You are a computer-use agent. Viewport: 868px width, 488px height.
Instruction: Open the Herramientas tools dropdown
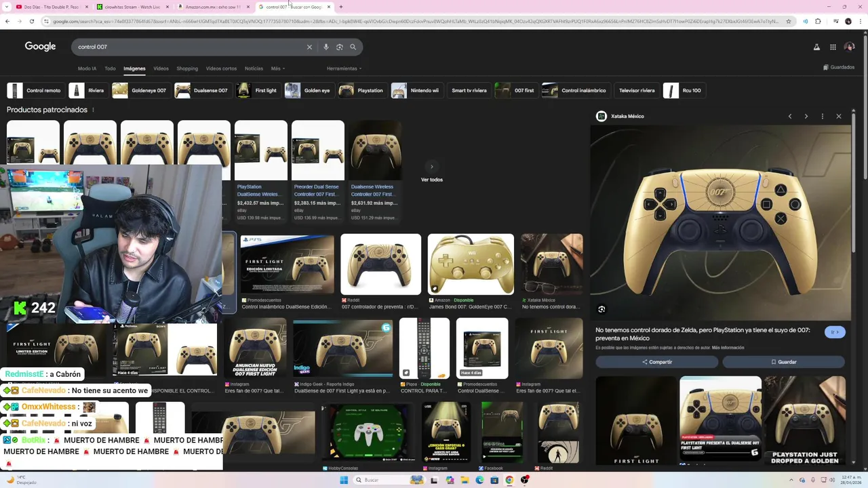[x=344, y=68]
